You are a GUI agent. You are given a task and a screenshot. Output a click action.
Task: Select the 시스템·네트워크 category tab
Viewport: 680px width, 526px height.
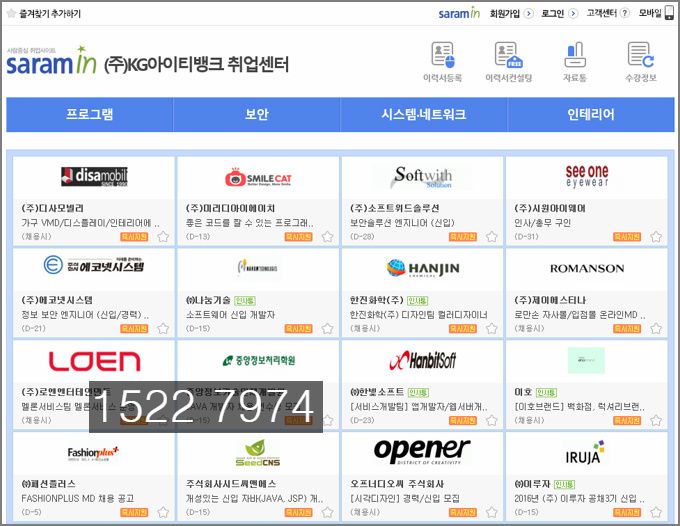click(424, 114)
